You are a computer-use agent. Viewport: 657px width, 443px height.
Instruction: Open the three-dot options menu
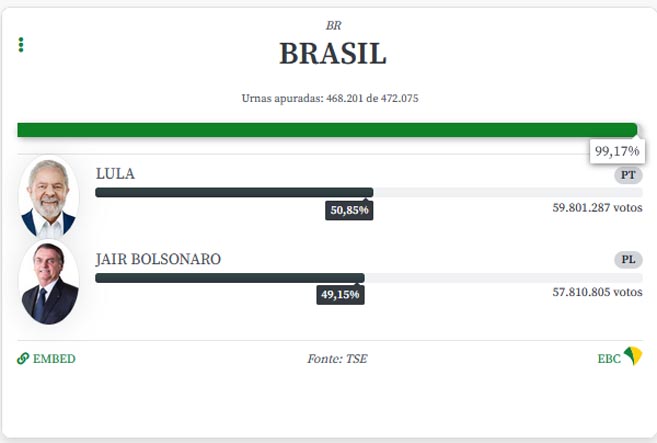21,45
